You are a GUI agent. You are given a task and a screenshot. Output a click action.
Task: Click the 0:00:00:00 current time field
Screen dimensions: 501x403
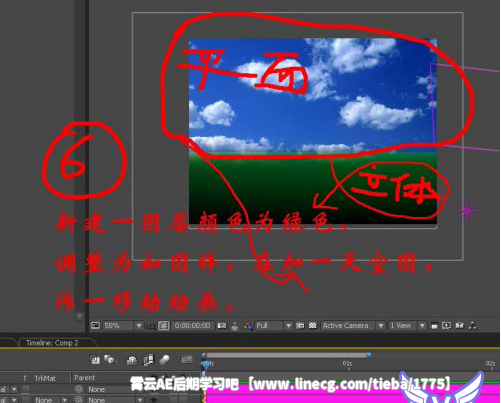pyautogui.click(x=193, y=326)
